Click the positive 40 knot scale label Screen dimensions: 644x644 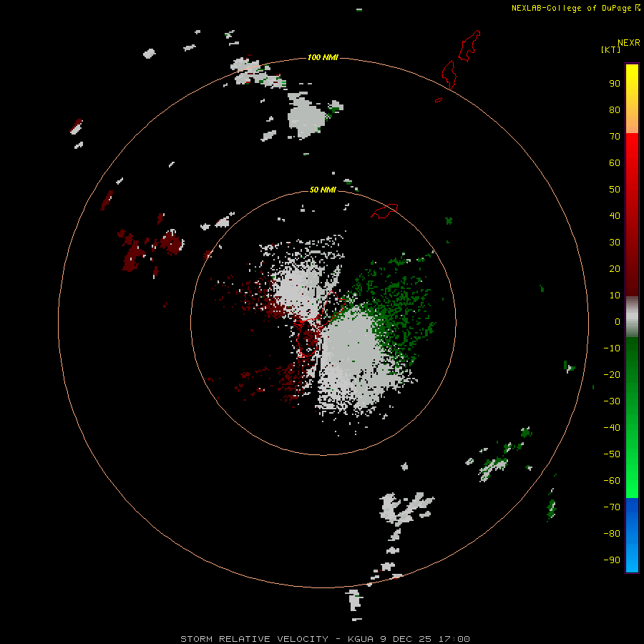[615, 216]
